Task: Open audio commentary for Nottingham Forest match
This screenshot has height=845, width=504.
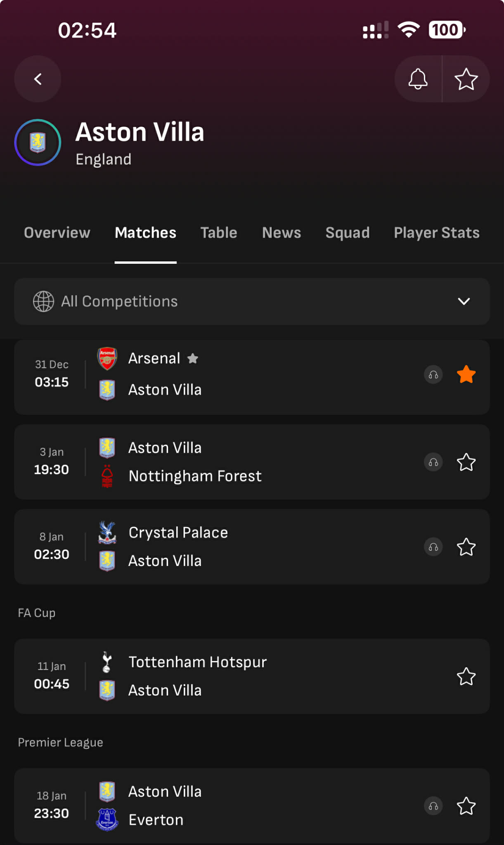Action: 433,462
